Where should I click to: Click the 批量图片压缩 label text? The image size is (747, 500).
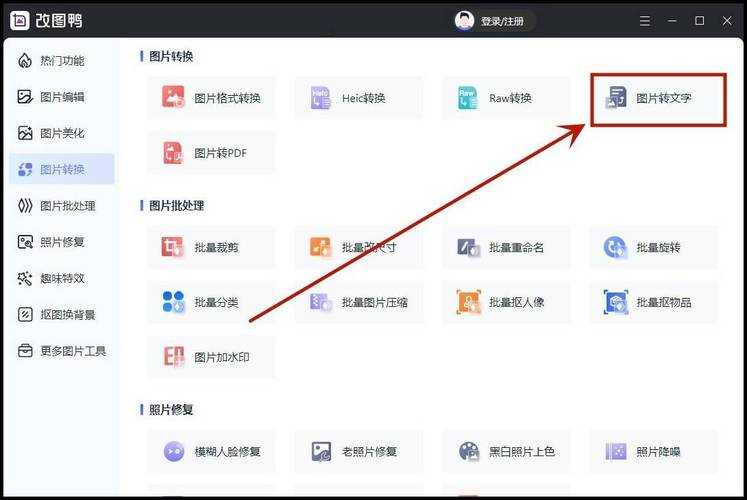coord(374,302)
